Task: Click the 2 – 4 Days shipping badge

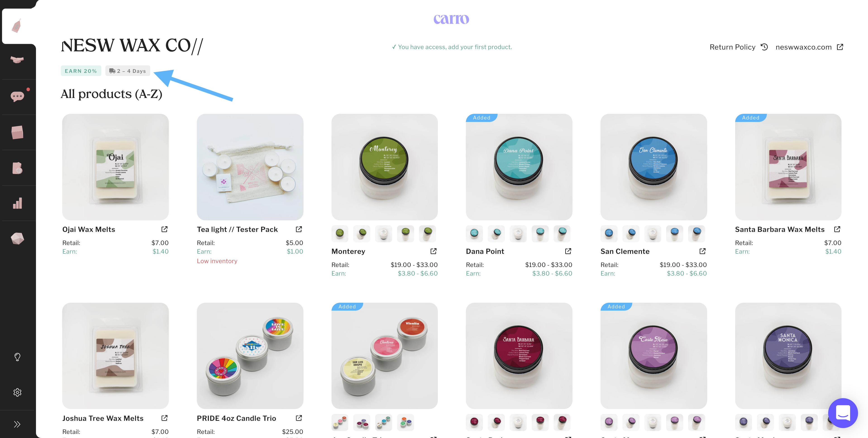Action: point(128,71)
